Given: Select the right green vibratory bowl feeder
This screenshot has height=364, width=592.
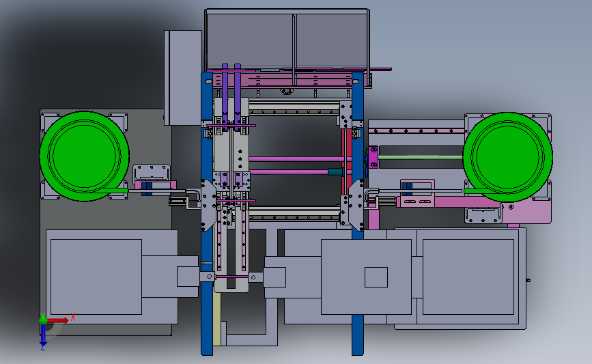Looking at the screenshot, I should click(x=508, y=157).
